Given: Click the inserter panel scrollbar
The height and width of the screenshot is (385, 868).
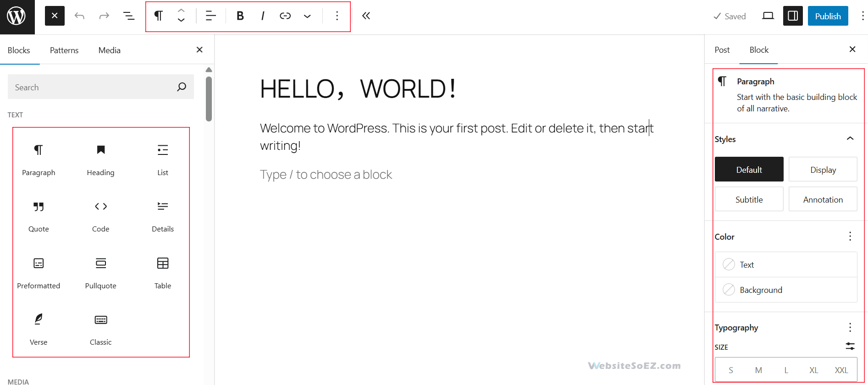Looking at the screenshot, I should 209,99.
